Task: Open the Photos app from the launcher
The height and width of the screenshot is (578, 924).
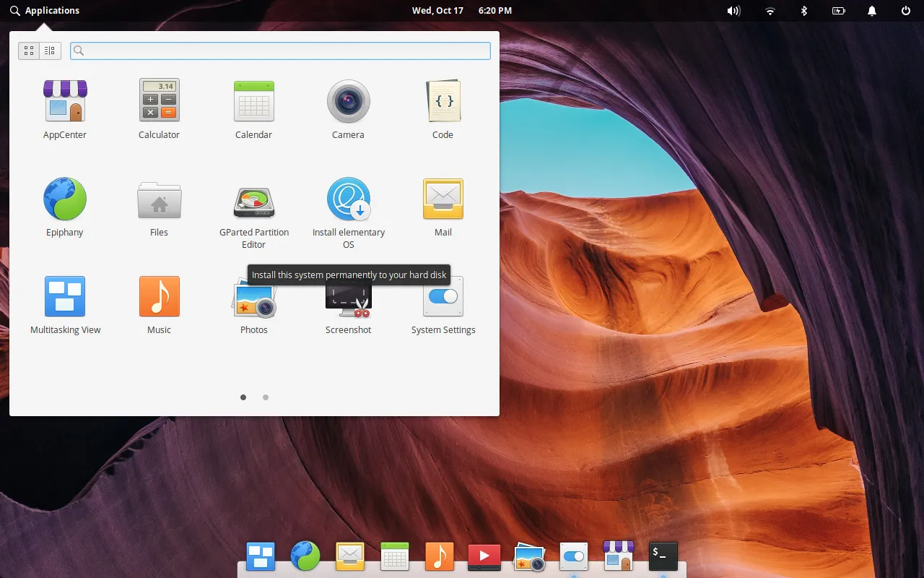Action: click(254, 303)
